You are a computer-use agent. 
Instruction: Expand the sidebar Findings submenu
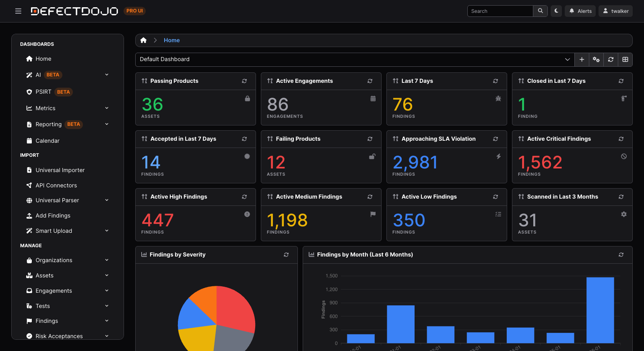(68, 321)
